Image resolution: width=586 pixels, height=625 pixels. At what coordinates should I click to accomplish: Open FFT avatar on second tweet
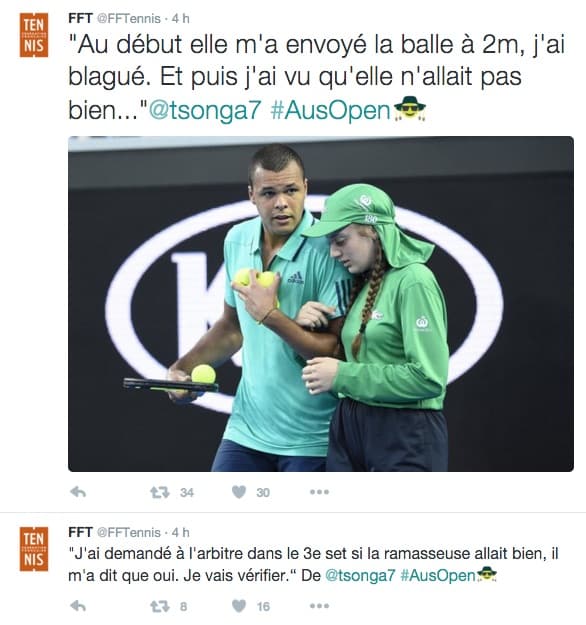[x=34, y=549]
